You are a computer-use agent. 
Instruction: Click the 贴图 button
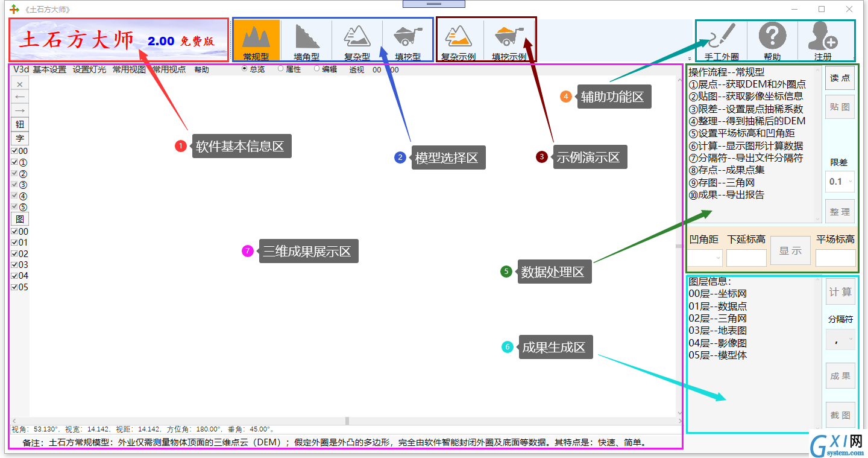pos(840,107)
